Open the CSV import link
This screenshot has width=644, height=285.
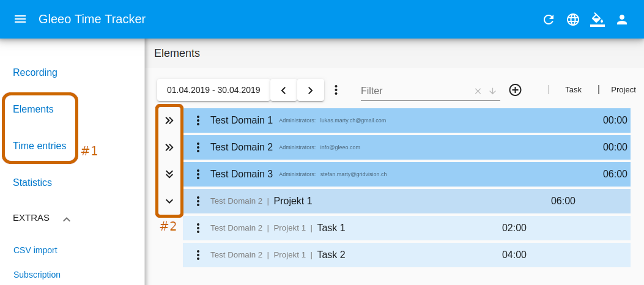35,250
